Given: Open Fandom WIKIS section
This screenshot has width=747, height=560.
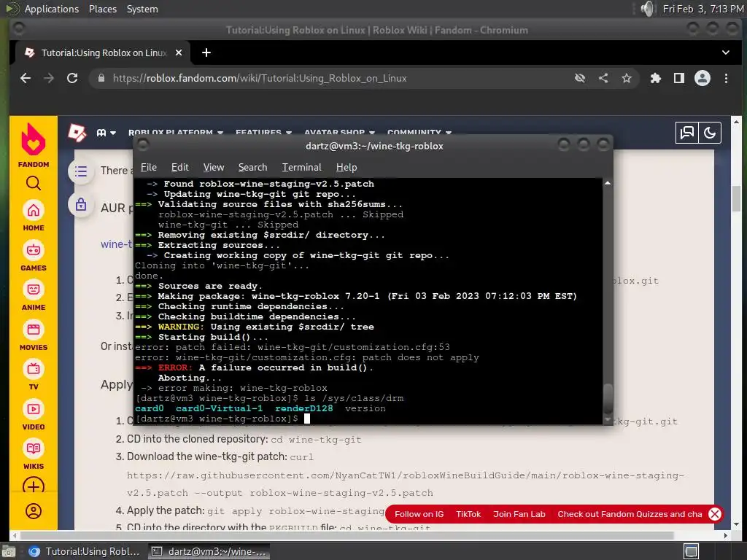Looking at the screenshot, I should point(34,454).
